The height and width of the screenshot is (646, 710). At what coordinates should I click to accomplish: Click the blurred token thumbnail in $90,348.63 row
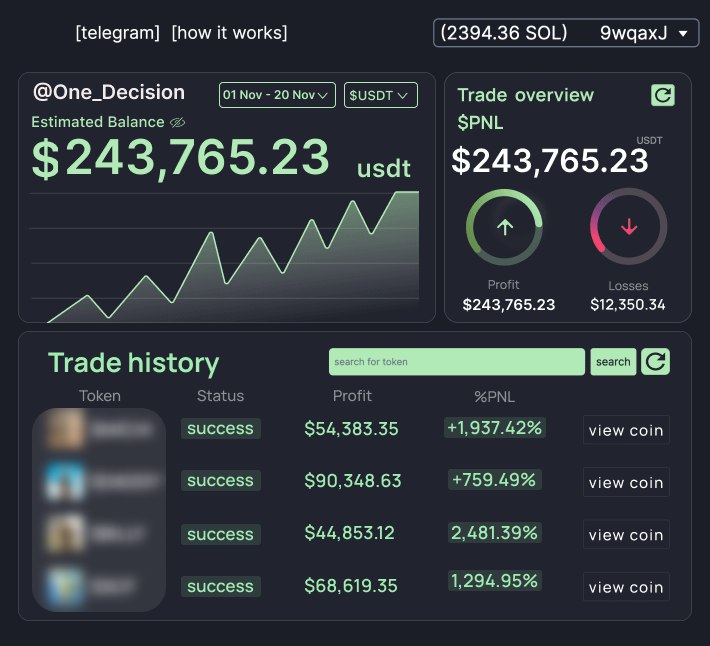tap(66, 481)
